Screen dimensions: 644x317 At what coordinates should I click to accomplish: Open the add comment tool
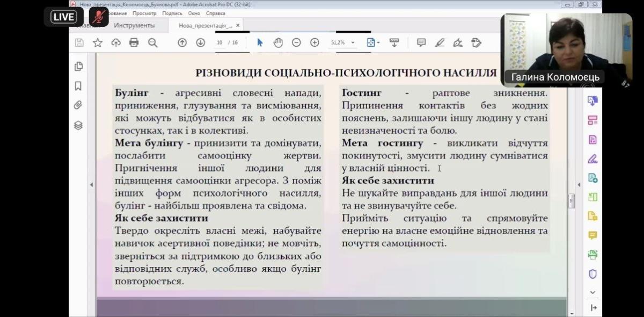pyautogui.click(x=421, y=42)
